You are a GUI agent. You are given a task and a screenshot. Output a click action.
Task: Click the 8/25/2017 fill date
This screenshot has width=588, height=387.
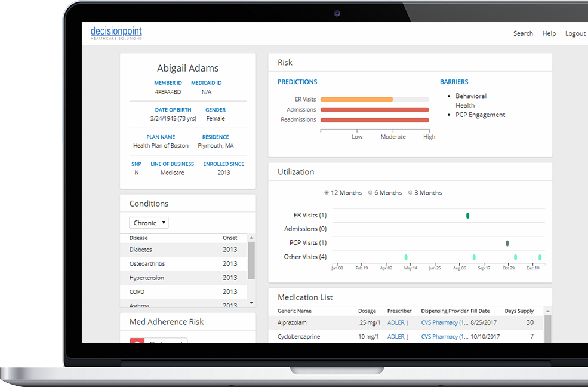pos(484,322)
